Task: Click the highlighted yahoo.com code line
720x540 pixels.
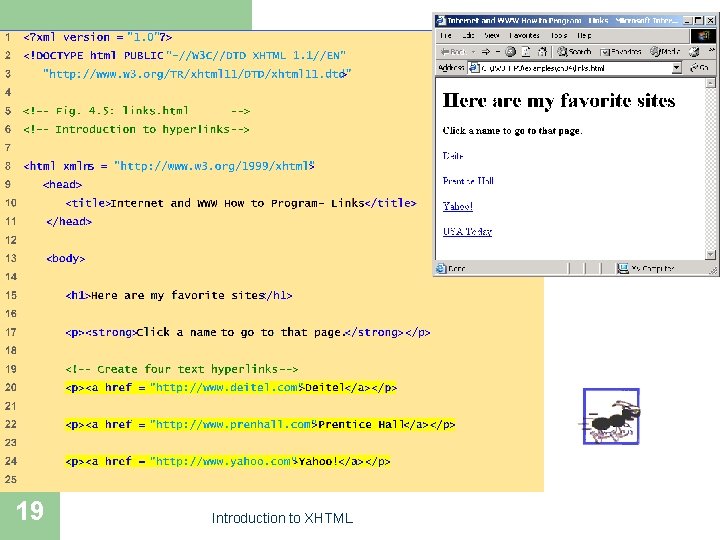Action: pyautogui.click(x=228, y=461)
